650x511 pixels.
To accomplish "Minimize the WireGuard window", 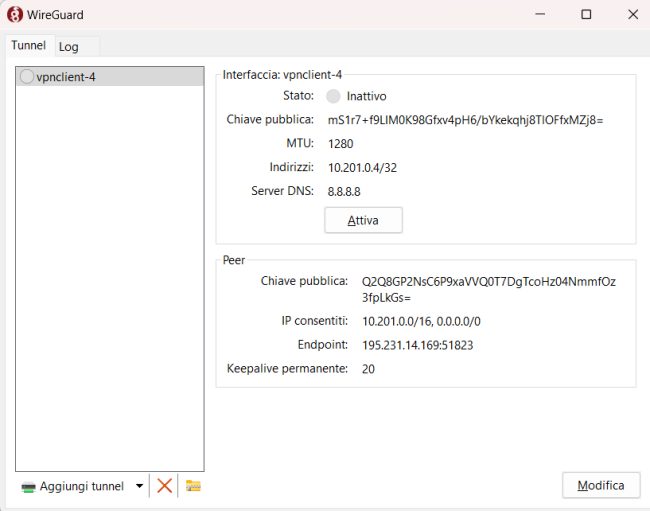I will tap(540, 14).
